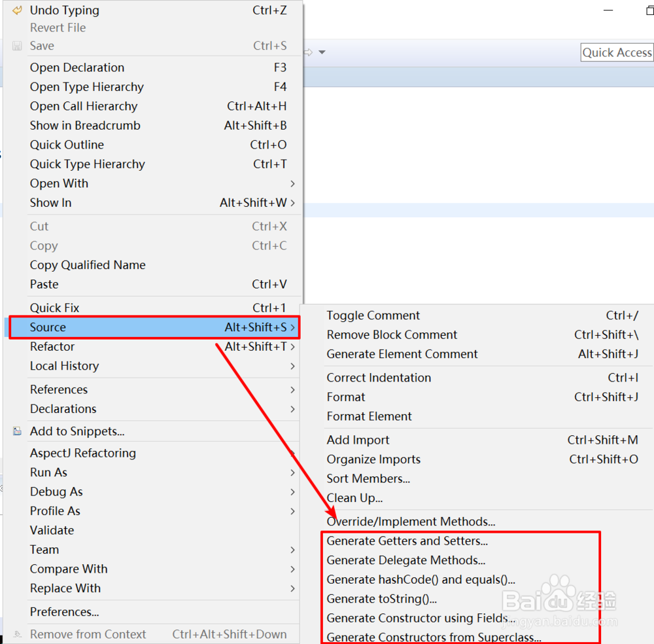Expand the References submenu

pyautogui.click(x=153, y=389)
